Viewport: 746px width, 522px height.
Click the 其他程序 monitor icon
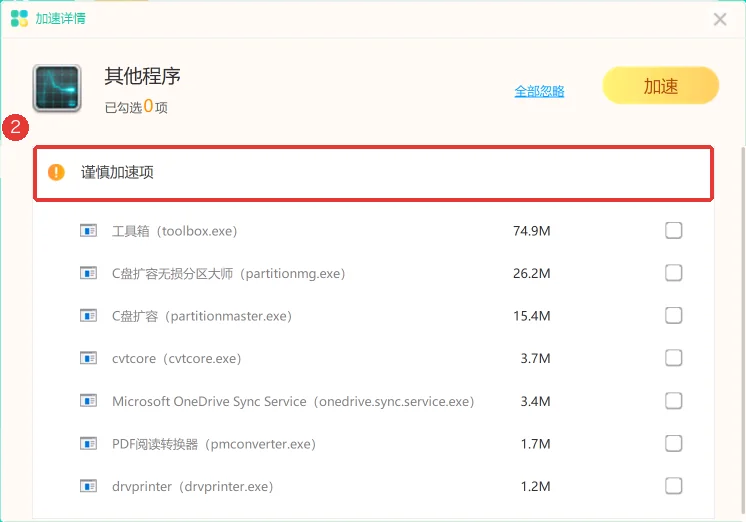(57, 88)
